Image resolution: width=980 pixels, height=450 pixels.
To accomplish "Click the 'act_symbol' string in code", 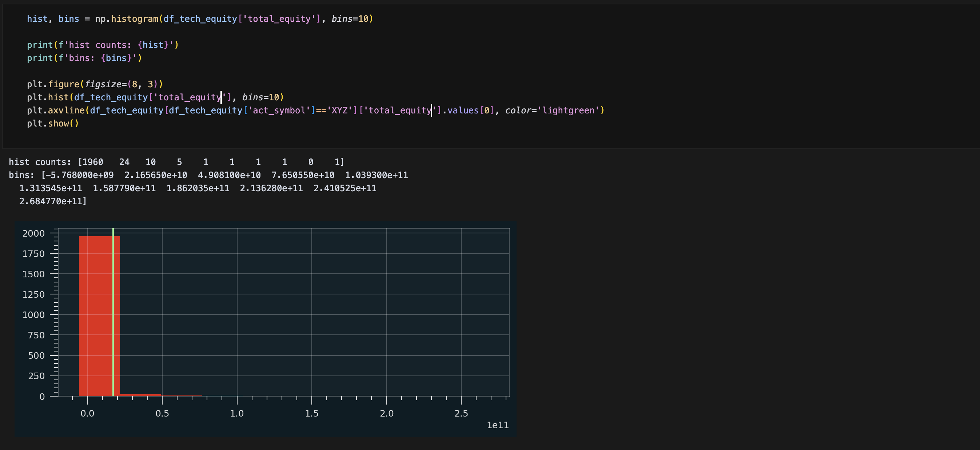I will coord(280,111).
